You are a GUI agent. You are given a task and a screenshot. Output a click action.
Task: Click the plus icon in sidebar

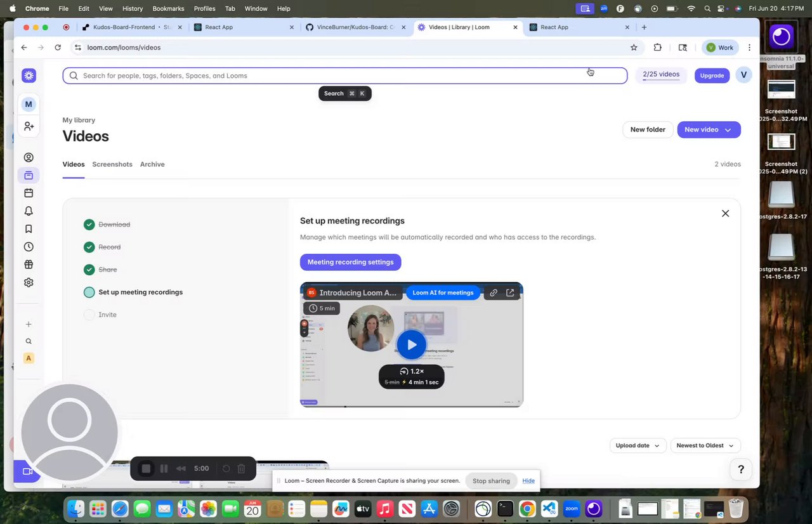coord(29,324)
